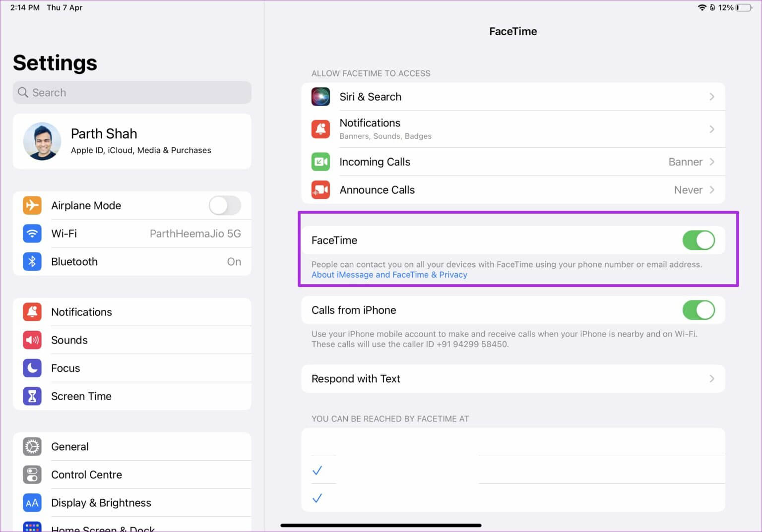Tap the Screen Time hourglass icon

pos(32,396)
